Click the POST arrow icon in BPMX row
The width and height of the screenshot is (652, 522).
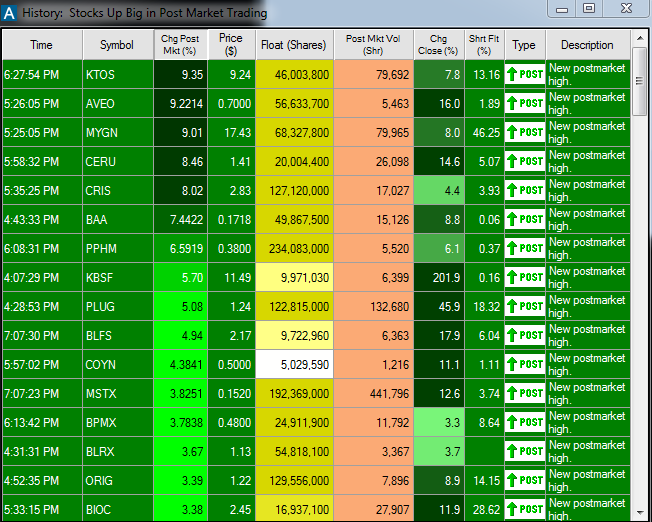525,423
